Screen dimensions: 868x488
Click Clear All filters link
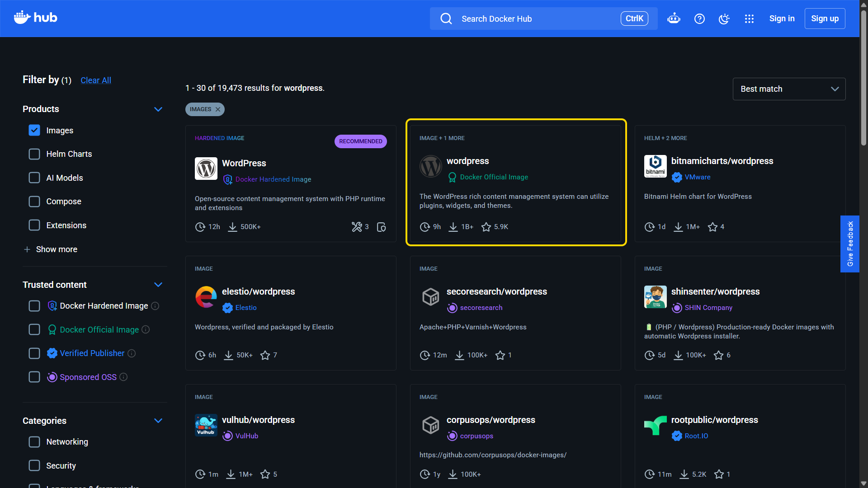tap(96, 80)
